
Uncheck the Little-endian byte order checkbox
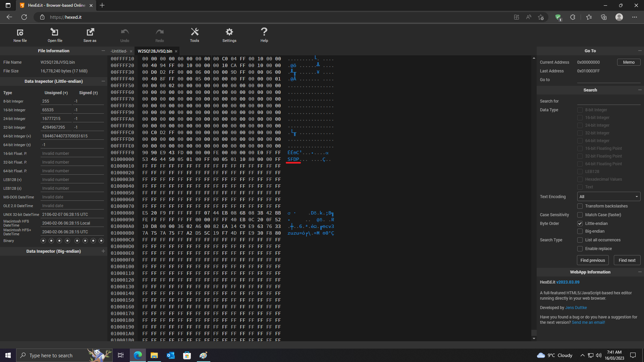click(580, 224)
